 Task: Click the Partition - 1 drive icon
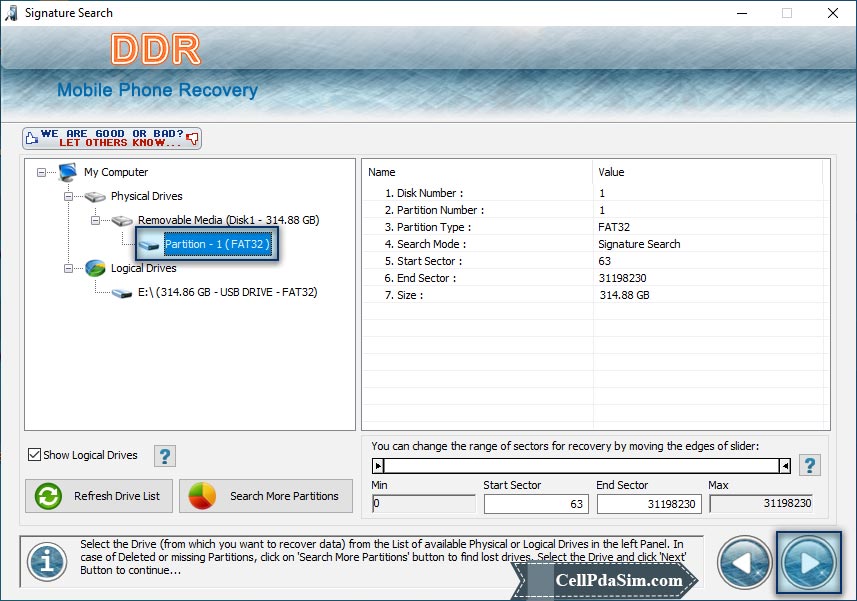(x=149, y=245)
